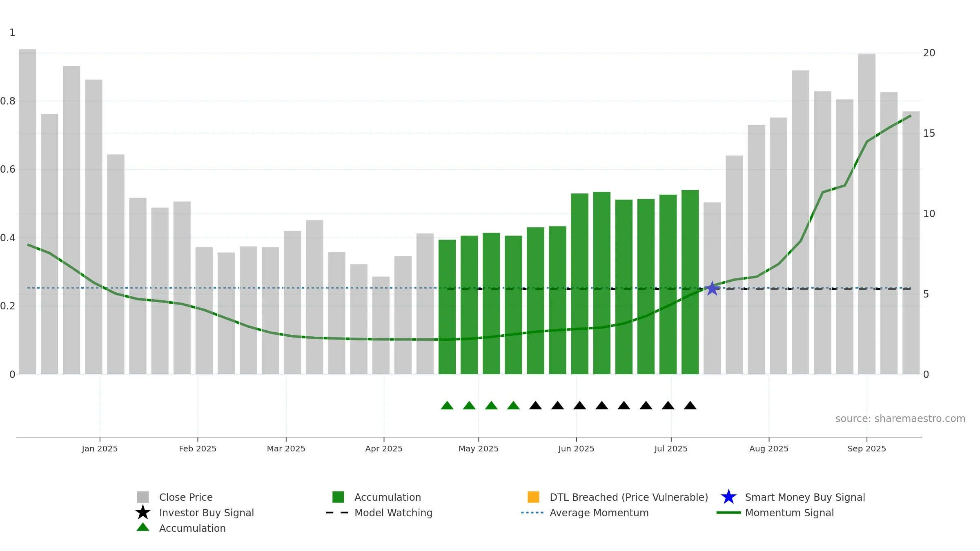Click the Jun 2025 axis label

[576, 449]
